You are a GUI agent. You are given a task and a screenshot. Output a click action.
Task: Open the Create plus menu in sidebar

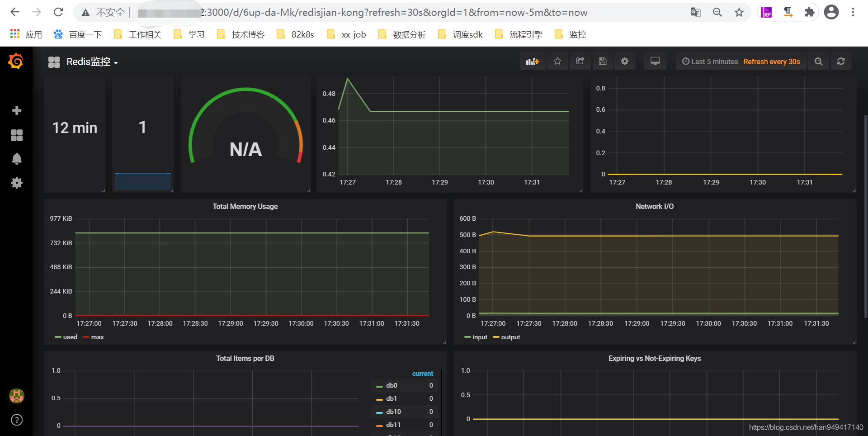coord(17,110)
